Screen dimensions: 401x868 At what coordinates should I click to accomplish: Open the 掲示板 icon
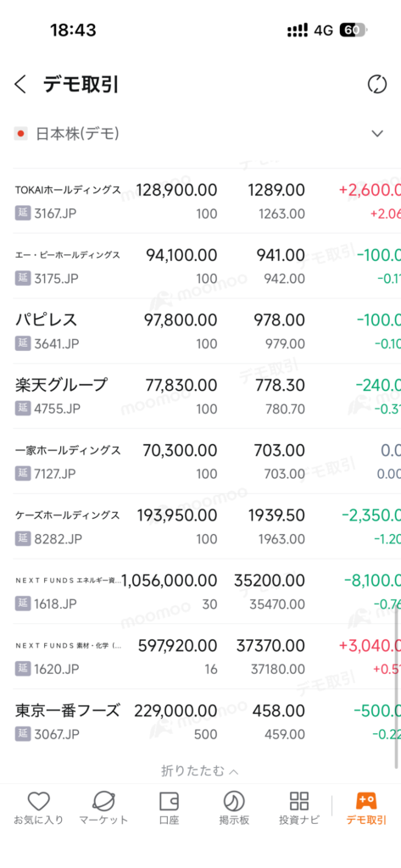[234, 800]
